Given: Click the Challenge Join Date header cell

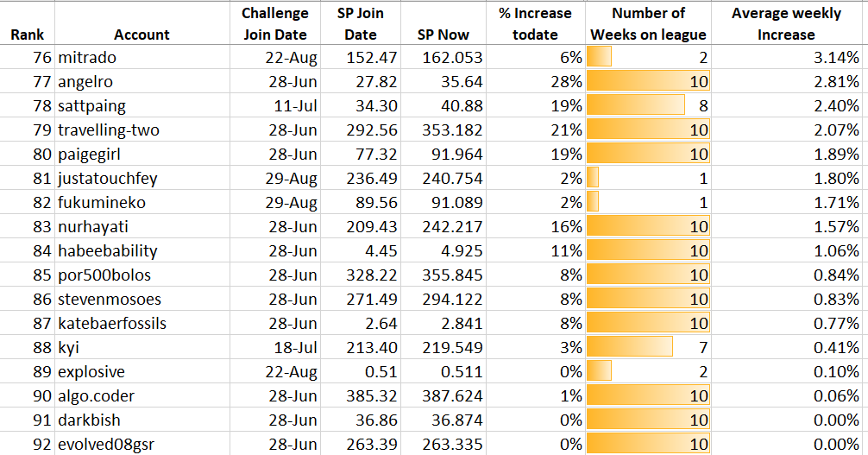Looking at the screenshot, I should pyautogui.click(x=275, y=23).
